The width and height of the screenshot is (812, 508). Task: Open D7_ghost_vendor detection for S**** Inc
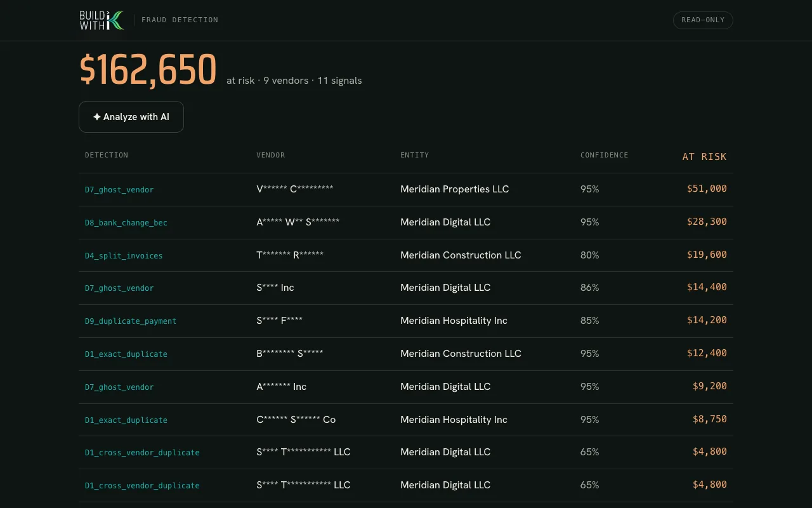coord(119,288)
